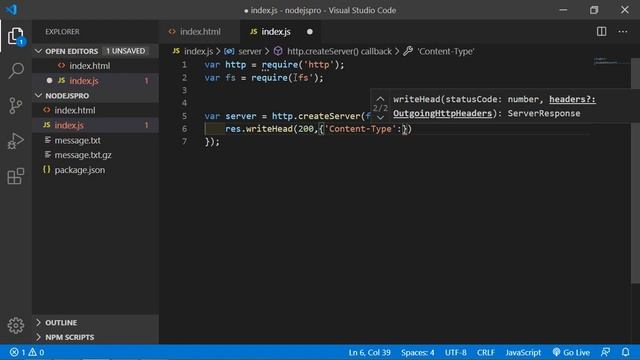Click http.createServer on line 5
Screen dimensions: 640x360
pyautogui.click(x=316, y=116)
